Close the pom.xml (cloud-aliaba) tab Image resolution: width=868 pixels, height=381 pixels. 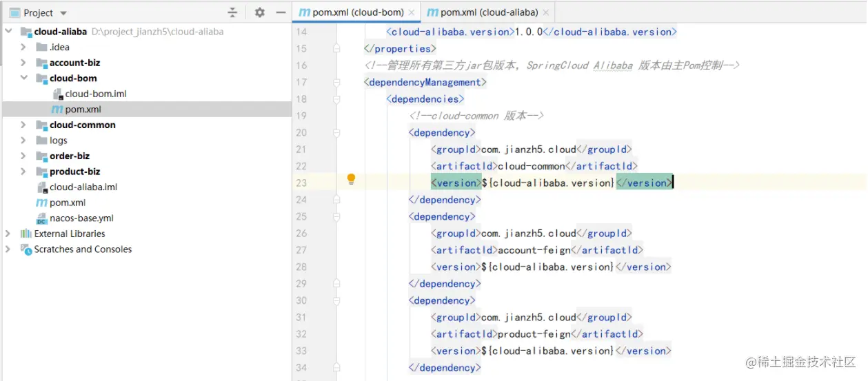coord(546,12)
